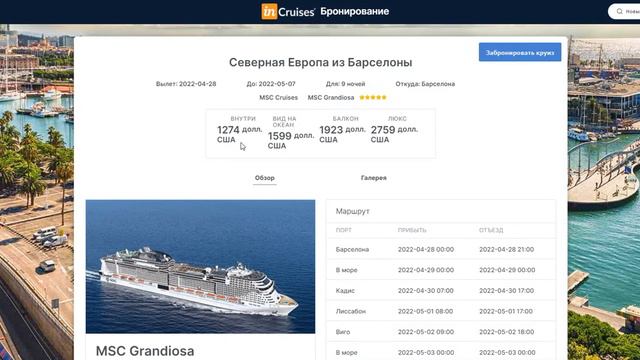The height and width of the screenshot is (360, 640).
Task: Click arrival time 2022-04-30 07:00
Action: 426,291
